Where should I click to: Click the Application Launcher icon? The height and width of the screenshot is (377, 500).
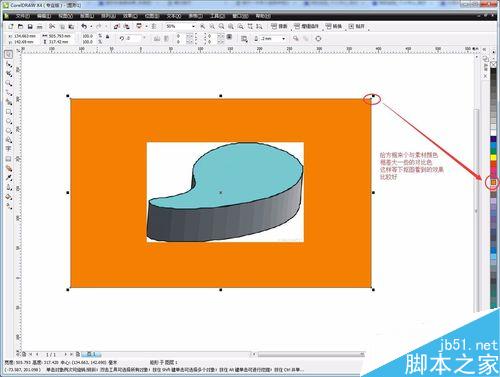point(139,26)
